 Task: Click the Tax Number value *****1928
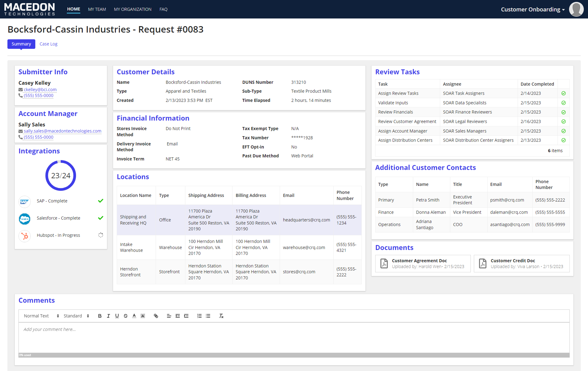click(302, 138)
